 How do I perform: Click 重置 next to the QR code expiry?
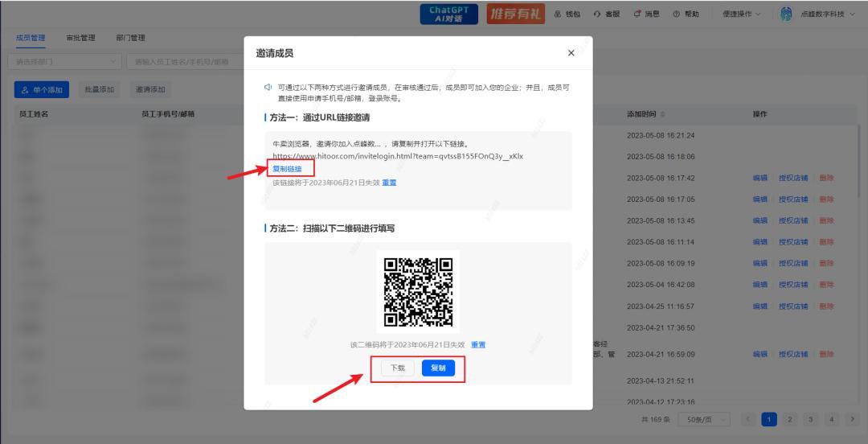pyautogui.click(x=478, y=345)
